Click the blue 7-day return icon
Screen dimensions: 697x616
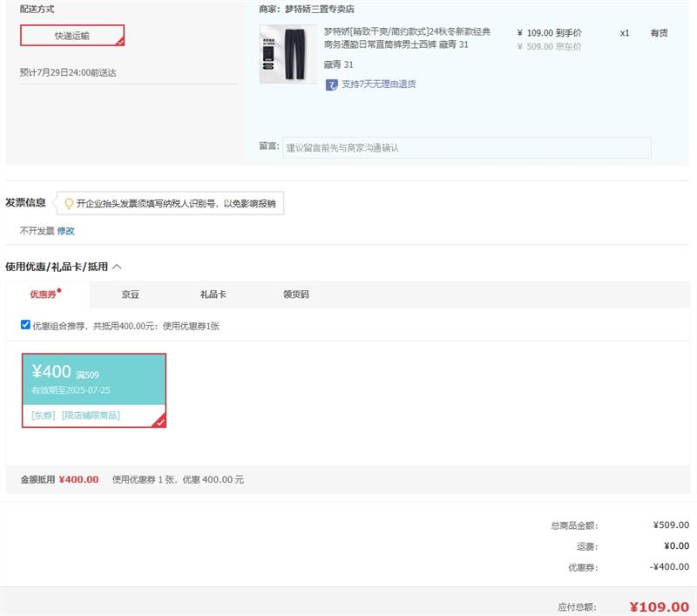(x=331, y=85)
